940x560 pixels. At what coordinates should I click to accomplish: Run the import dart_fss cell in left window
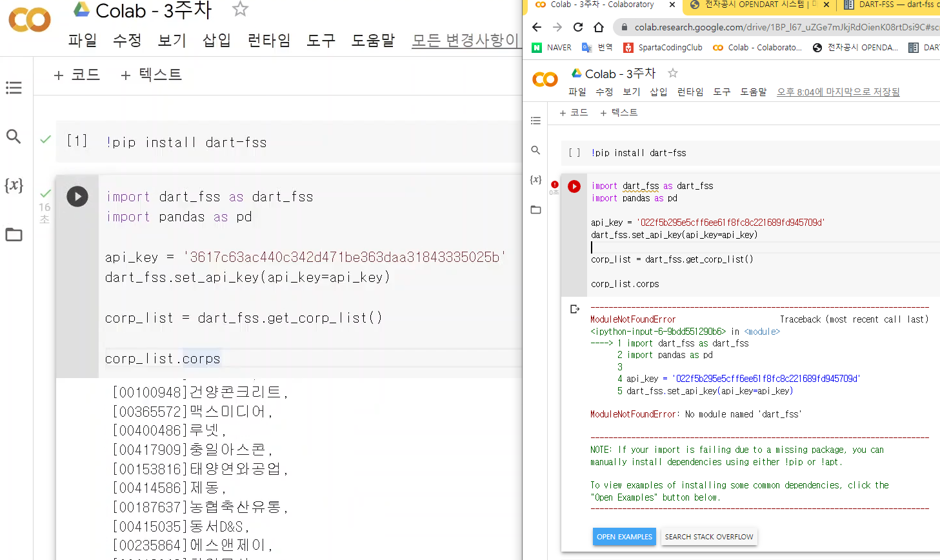click(77, 196)
